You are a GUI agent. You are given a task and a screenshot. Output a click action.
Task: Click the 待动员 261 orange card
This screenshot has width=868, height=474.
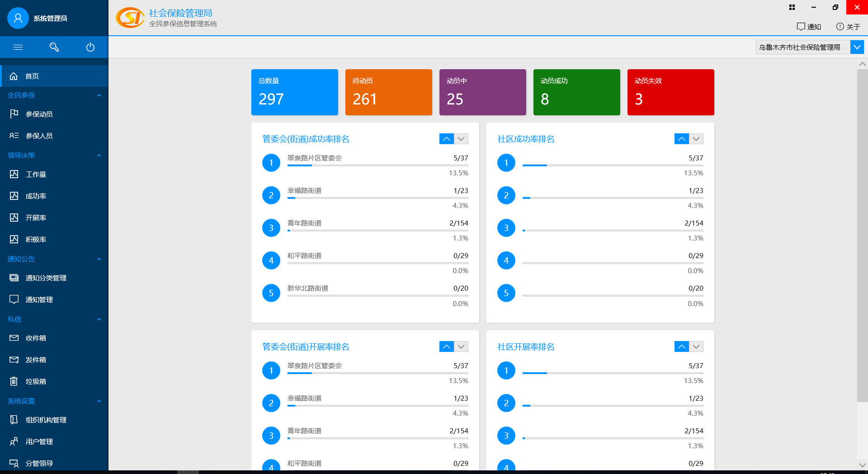388,92
